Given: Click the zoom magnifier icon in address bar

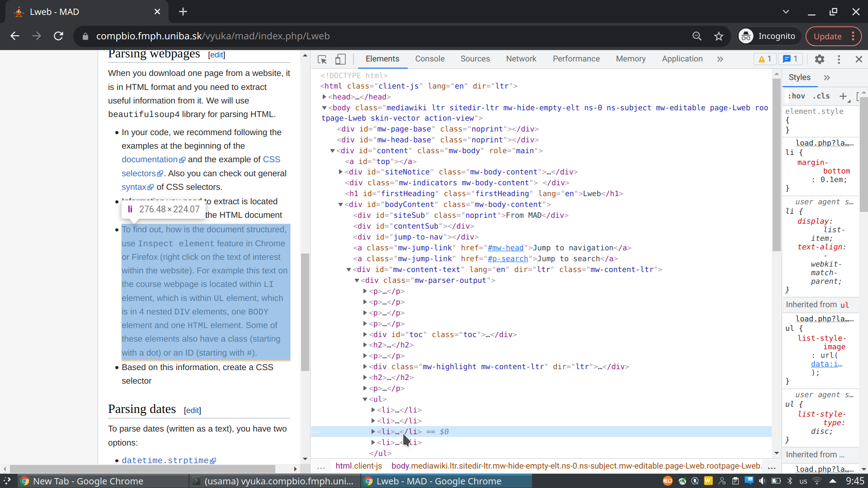Looking at the screenshot, I should point(697,36).
